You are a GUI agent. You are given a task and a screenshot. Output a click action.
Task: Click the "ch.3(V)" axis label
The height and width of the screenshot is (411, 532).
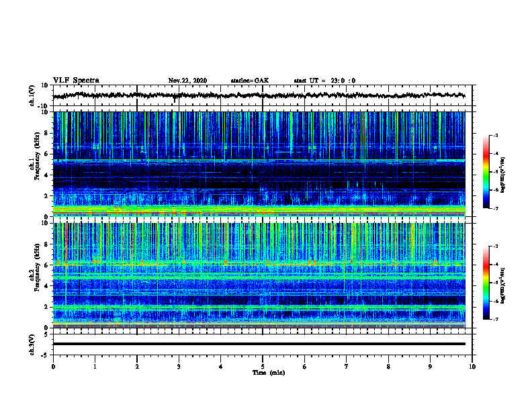click(x=32, y=345)
